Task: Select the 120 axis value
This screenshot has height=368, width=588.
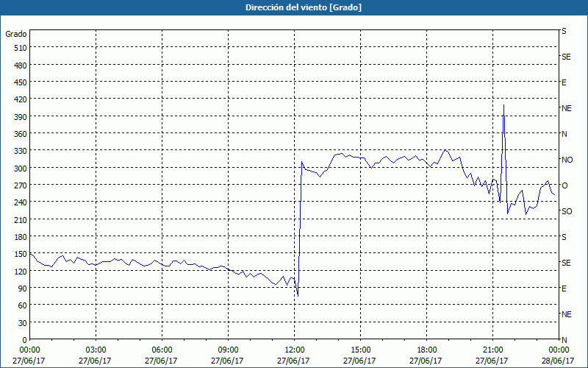Action: pyautogui.click(x=21, y=271)
